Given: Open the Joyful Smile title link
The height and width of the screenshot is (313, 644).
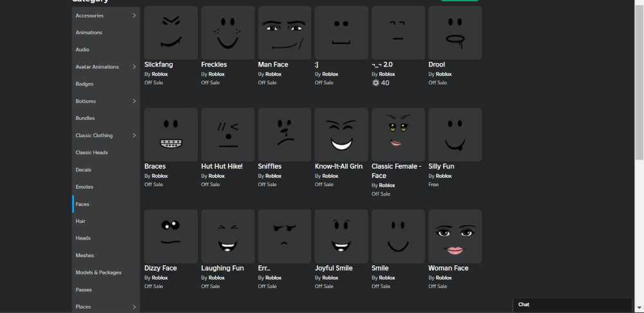Looking at the screenshot, I should (334, 268).
